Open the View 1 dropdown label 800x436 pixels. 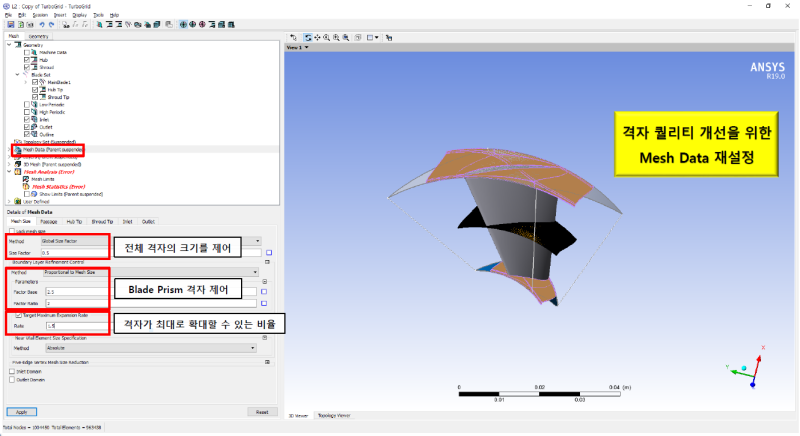click(297, 47)
